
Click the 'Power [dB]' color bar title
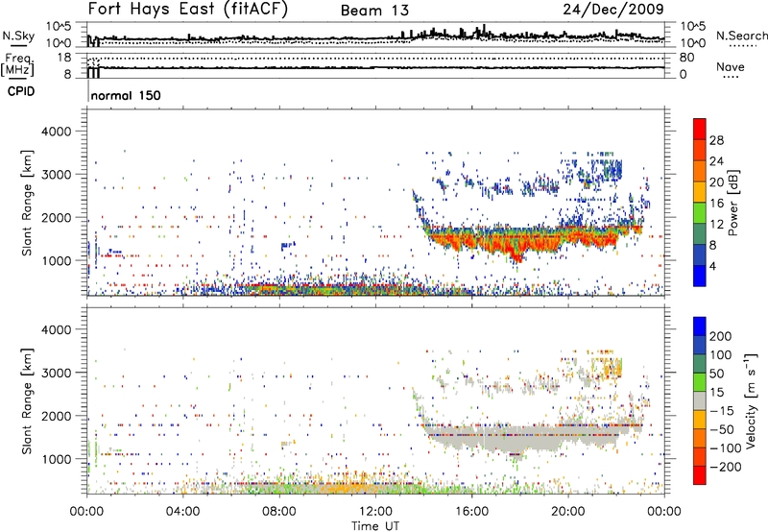click(x=732, y=203)
